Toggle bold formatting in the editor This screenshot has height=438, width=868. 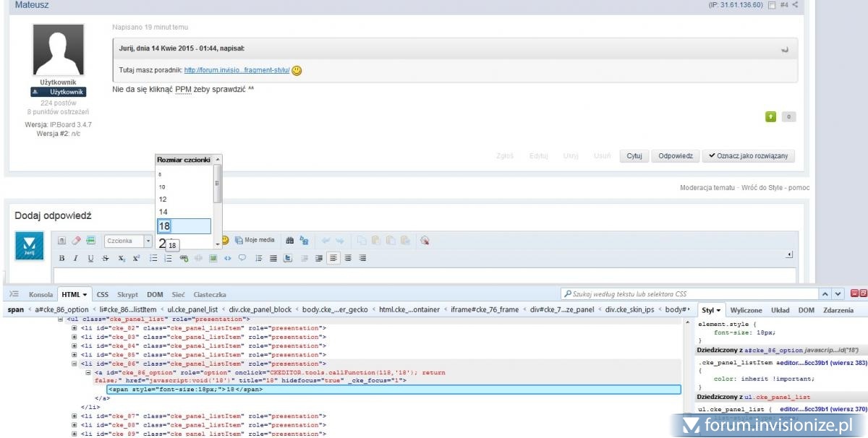(62, 258)
